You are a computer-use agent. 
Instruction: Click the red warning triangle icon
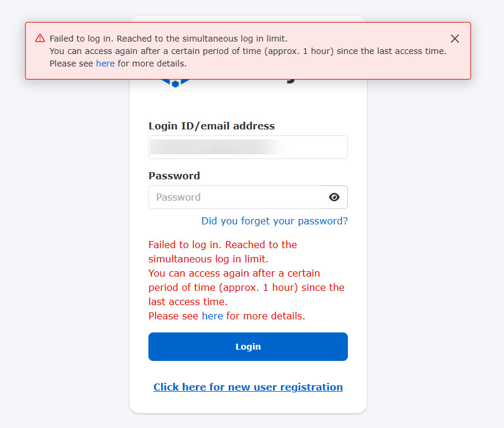pos(40,38)
